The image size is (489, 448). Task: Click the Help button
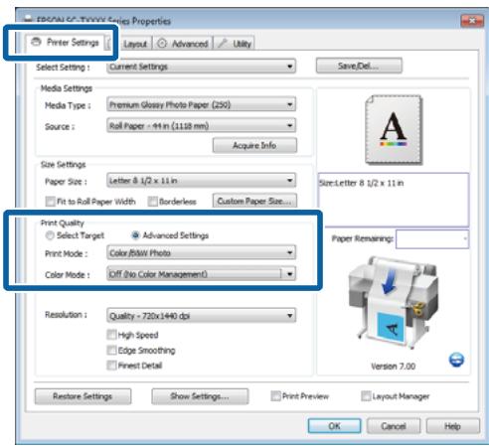(x=452, y=426)
